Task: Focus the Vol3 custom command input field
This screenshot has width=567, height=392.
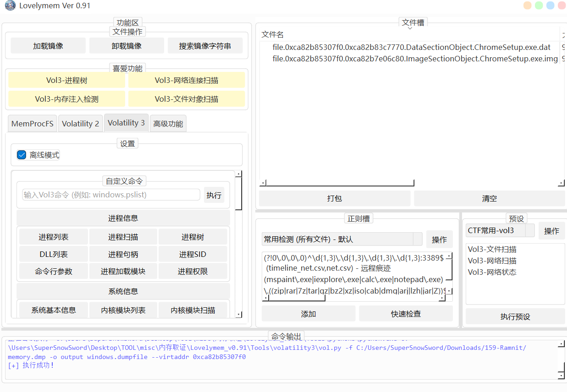Action: [x=111, y=195]
